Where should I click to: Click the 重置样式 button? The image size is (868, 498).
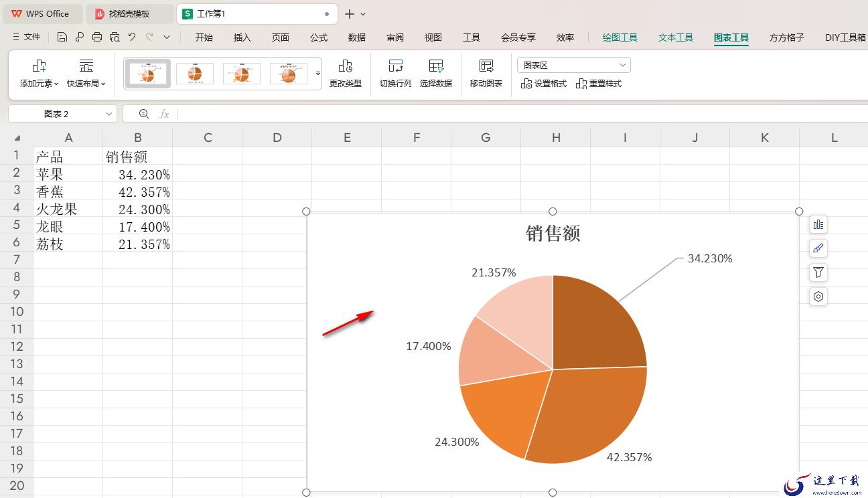coord(599,84)
